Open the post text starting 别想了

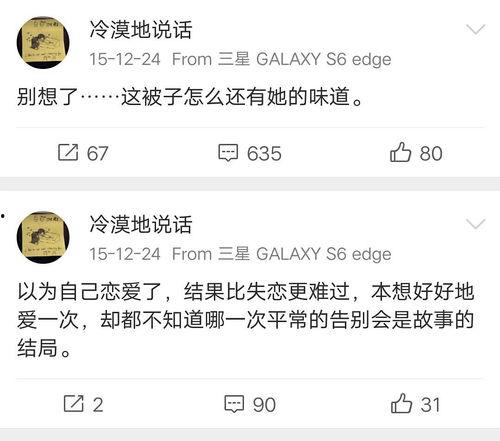pos(190,97)
